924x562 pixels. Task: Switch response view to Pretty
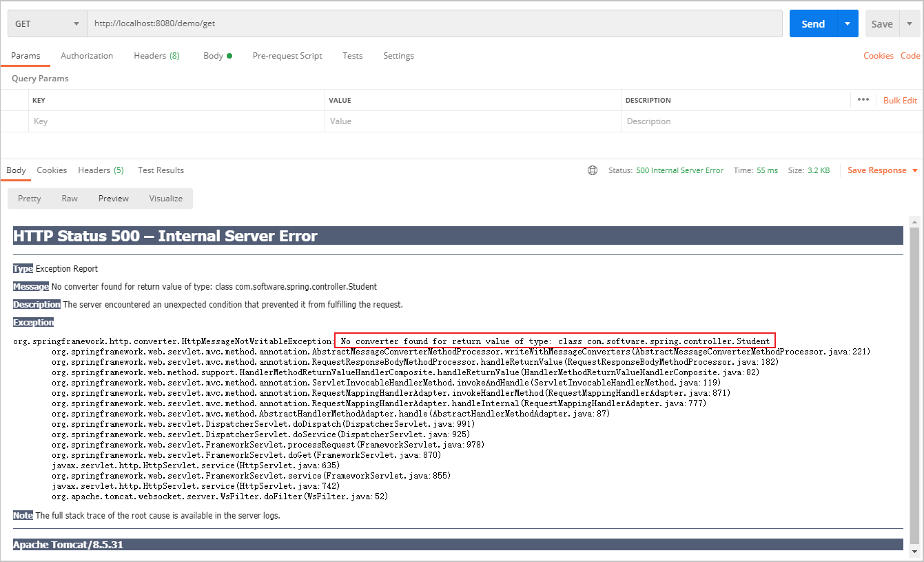point(30,199)
